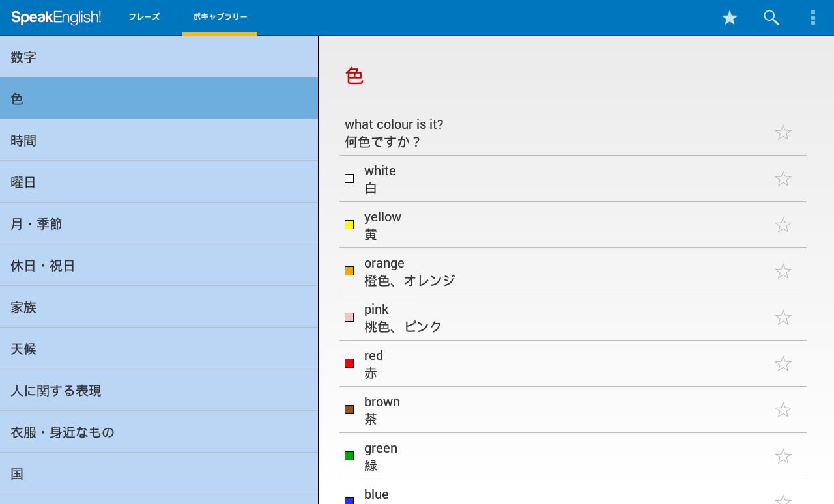Open the 人に関する表現 category

pos(159,390)
